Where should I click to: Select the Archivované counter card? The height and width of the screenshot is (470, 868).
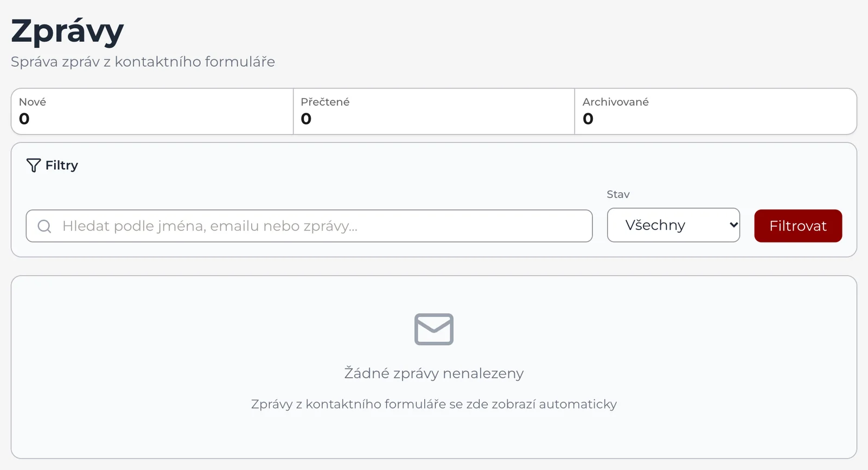coord(716,111)
